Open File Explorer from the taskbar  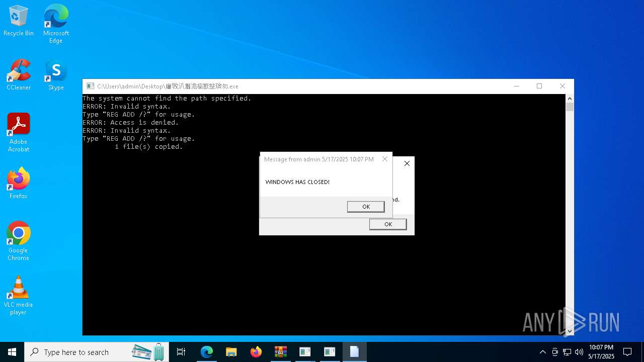pyautogui.click(x=231, y=352)
